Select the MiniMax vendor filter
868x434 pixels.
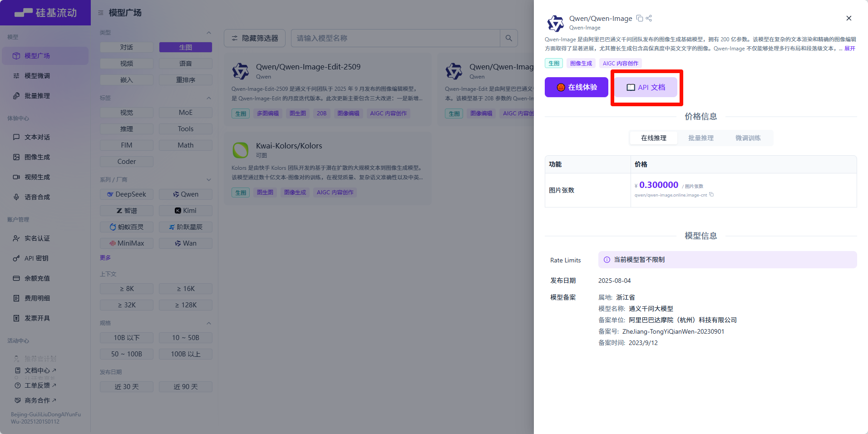tap(127, 243)
